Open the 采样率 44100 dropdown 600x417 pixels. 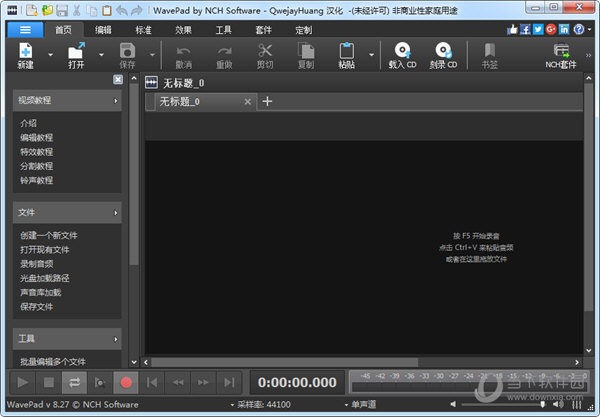coord(261,404)
